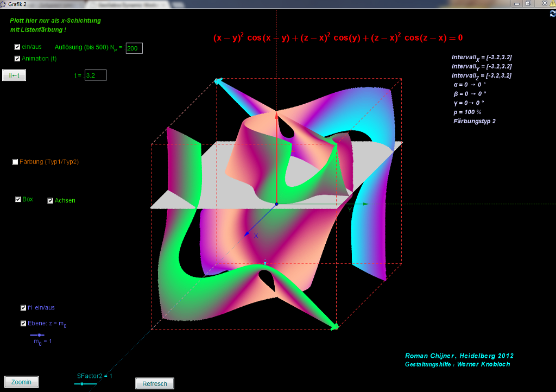This screenshot has width=556, height=392.
Task: Click the green y-axis arrowhead
Action: click(x=365, y=204)
